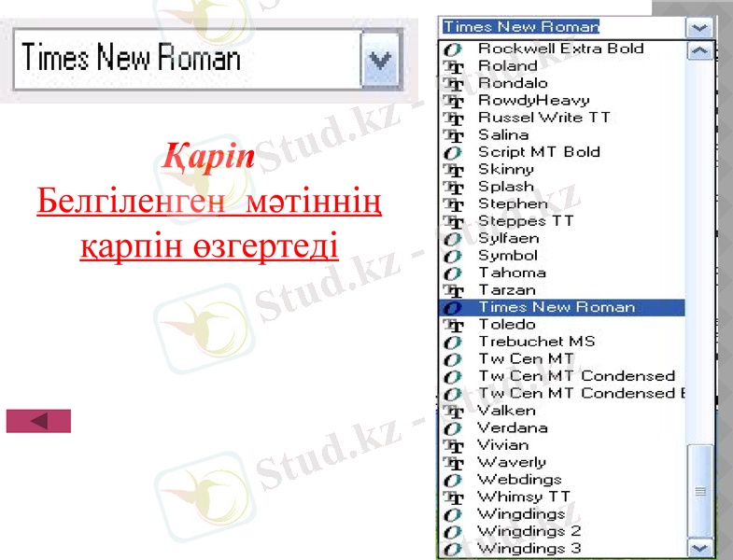
Task: Click the TrueType icon beside Valken
Action: pyautogui.click(x=453, y=412)
